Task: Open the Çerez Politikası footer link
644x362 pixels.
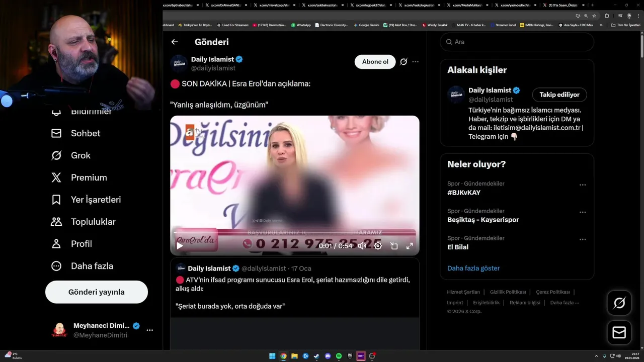Action: click(553, 292)
